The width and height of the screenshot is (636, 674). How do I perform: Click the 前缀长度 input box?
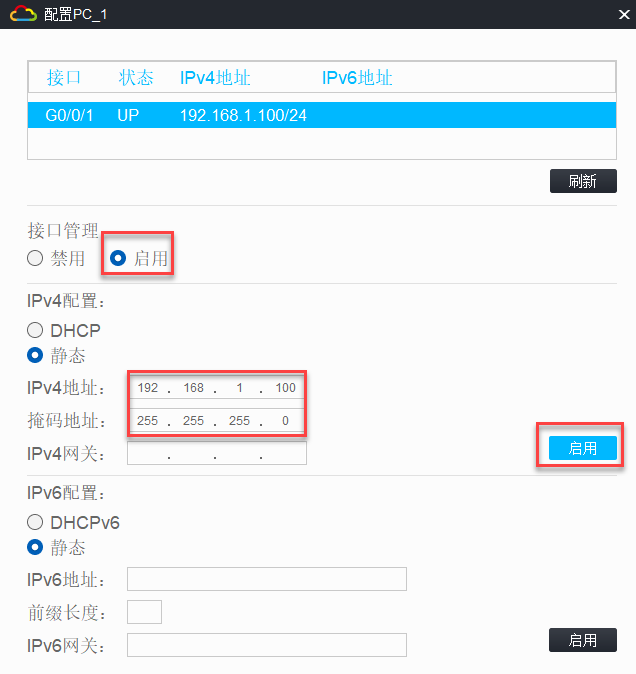(x=144, y=612)
